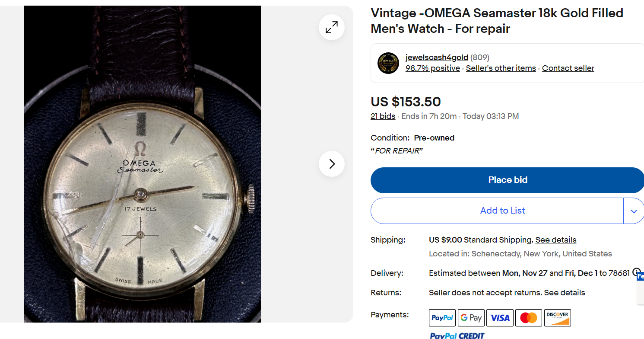
Task: View the 98.7% positive feedback link
Action: coord(432,68)
